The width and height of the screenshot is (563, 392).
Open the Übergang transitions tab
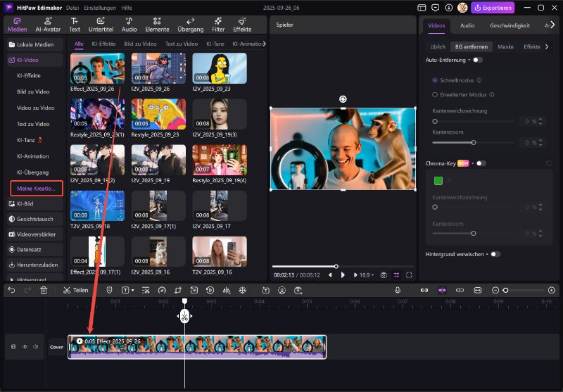pos(190,25)
